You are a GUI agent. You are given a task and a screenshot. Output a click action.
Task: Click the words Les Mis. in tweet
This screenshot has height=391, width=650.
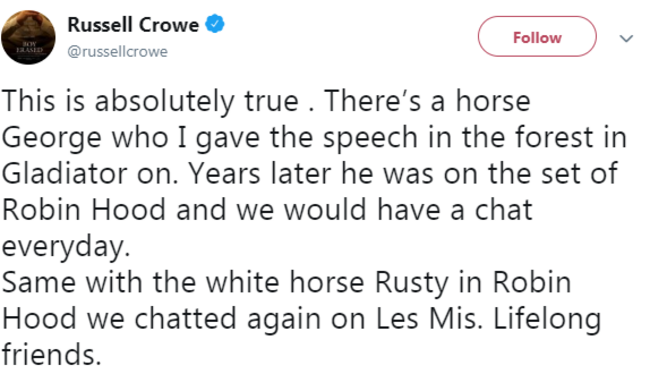[x=429, y=318]
